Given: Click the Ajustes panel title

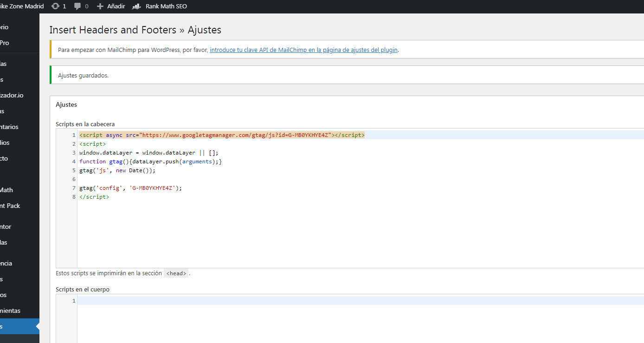Looking at the screenshot, I should pyautogui.click(x=66, y=105).
